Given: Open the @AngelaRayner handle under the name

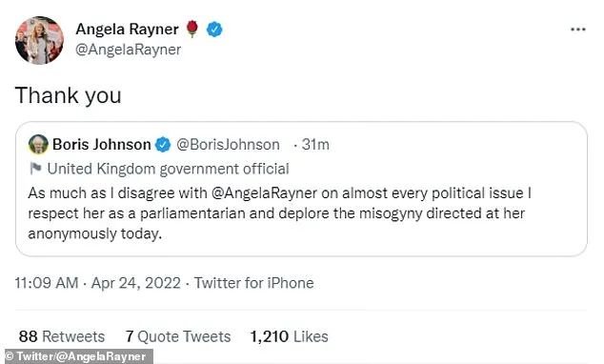Looking at the screenshot, I should (129, 50).
